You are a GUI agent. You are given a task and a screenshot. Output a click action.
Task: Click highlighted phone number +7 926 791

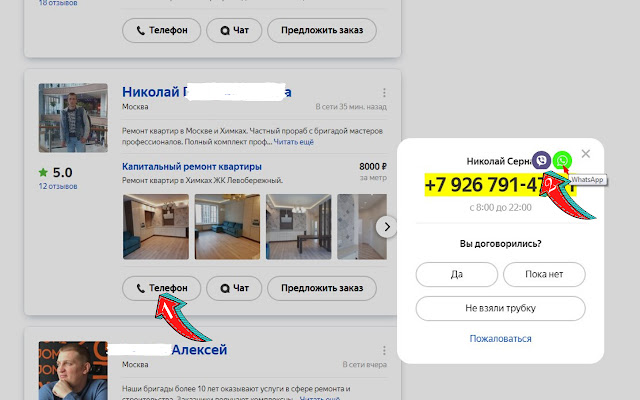[x=500, y=185]
